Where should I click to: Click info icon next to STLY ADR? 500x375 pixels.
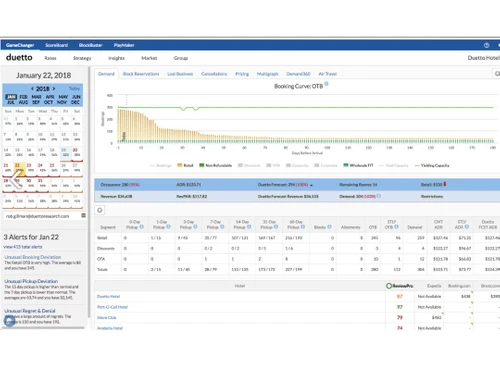coord(467,227)
